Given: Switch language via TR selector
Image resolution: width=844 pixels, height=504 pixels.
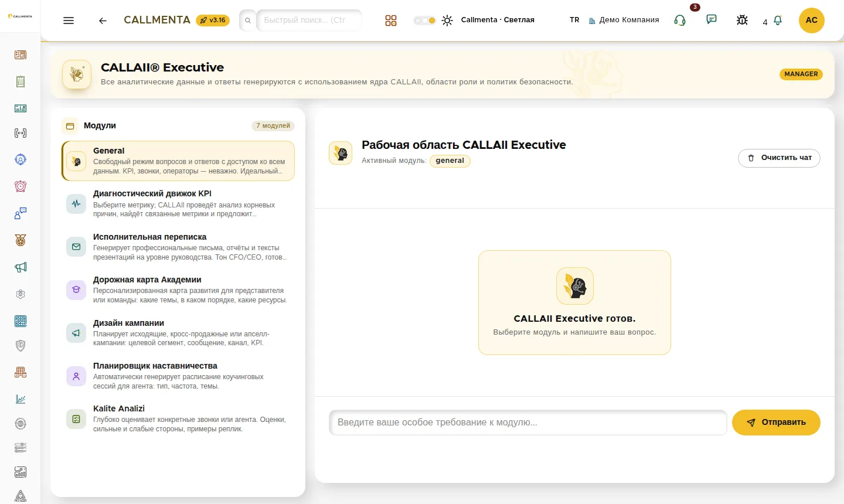Looking at the screenshot, I should (574, 20).
